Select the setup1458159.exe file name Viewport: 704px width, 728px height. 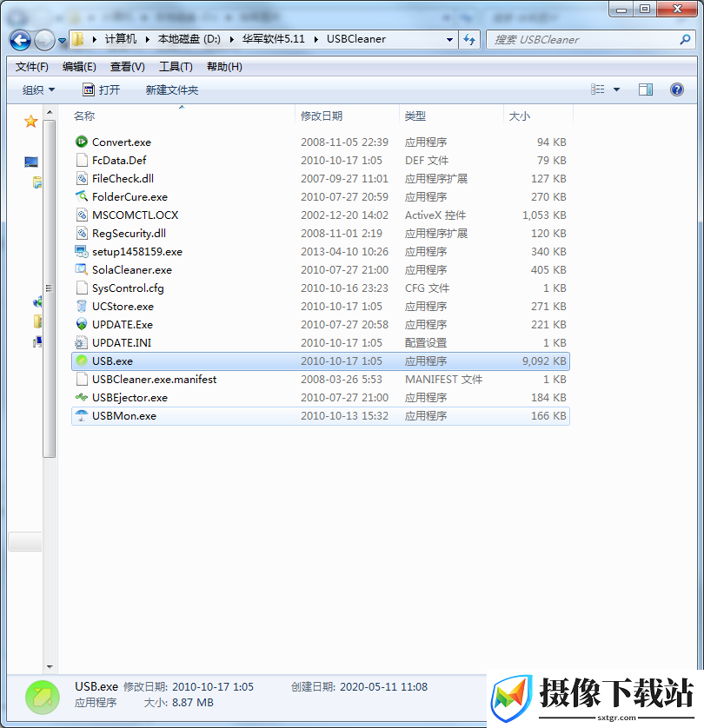[x=137, y=252]
